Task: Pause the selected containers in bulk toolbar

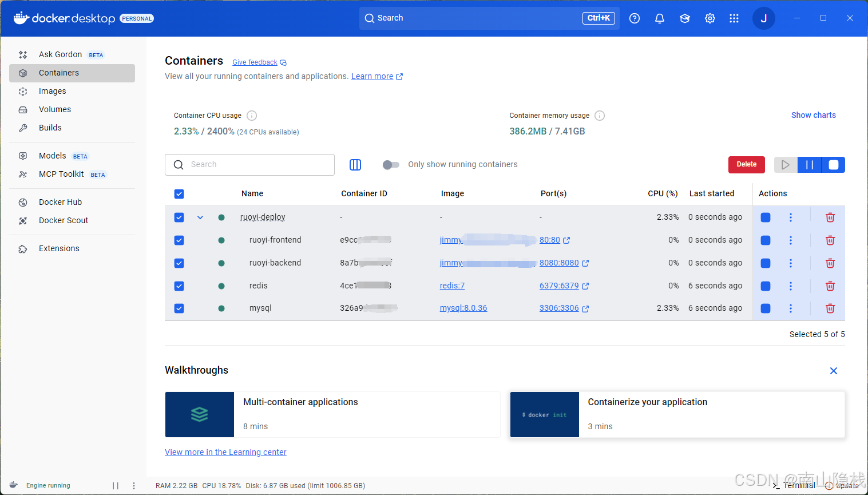Action: [x=810, y=165]
